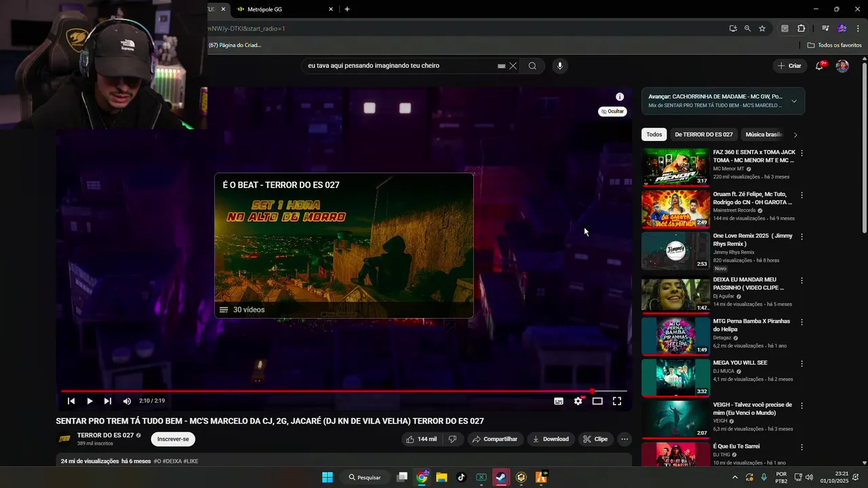Show hidden system tray icons

click(x=735, y=477)
